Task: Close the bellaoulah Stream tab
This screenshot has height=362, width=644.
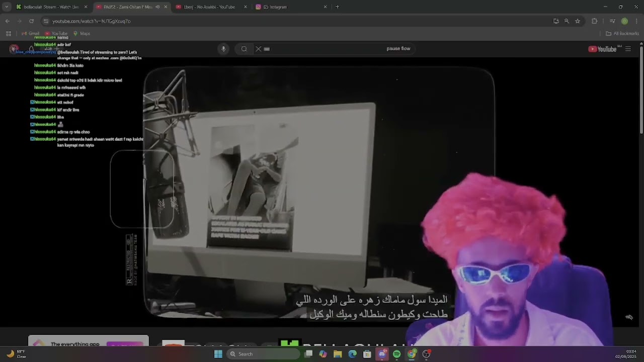Action: point(86,7)
